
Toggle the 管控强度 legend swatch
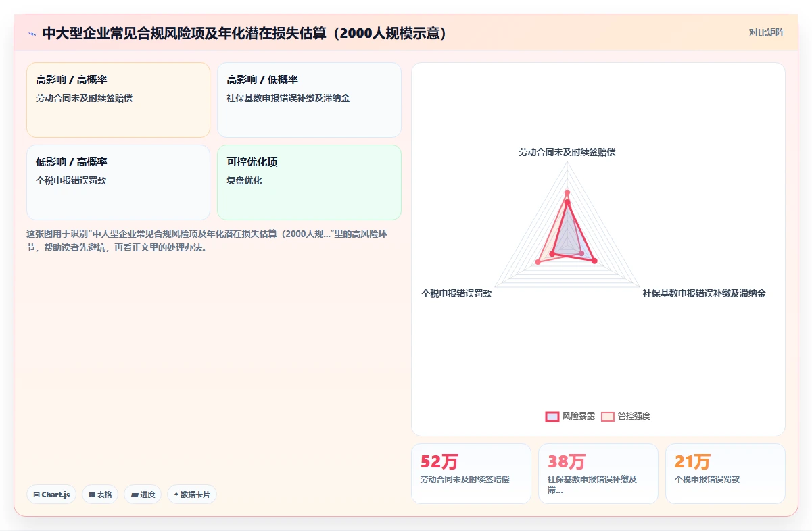pyautogui.click(x=608, y=416)
